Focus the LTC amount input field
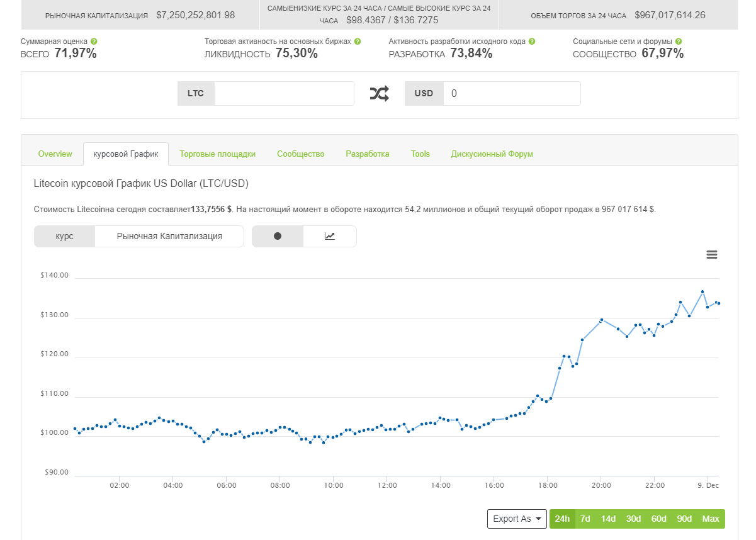 284,94
